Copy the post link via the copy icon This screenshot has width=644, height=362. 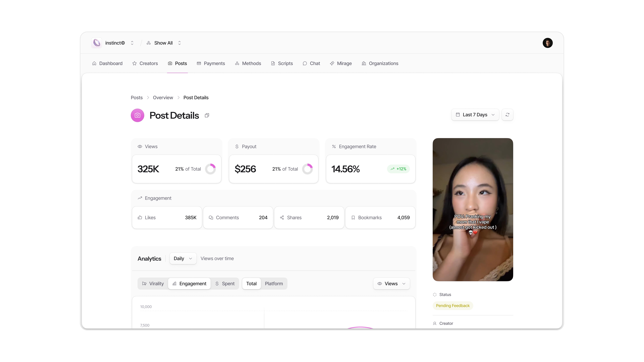207,115
